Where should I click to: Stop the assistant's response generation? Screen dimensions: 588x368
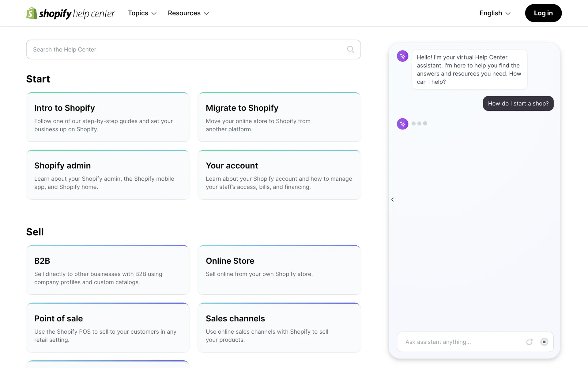[x=544, y=342]
